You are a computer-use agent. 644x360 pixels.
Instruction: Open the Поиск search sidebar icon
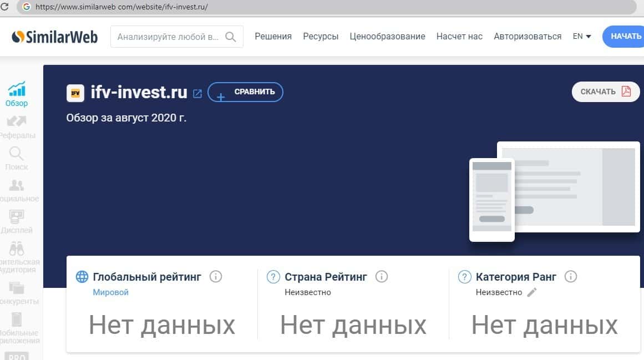point(17,153)
